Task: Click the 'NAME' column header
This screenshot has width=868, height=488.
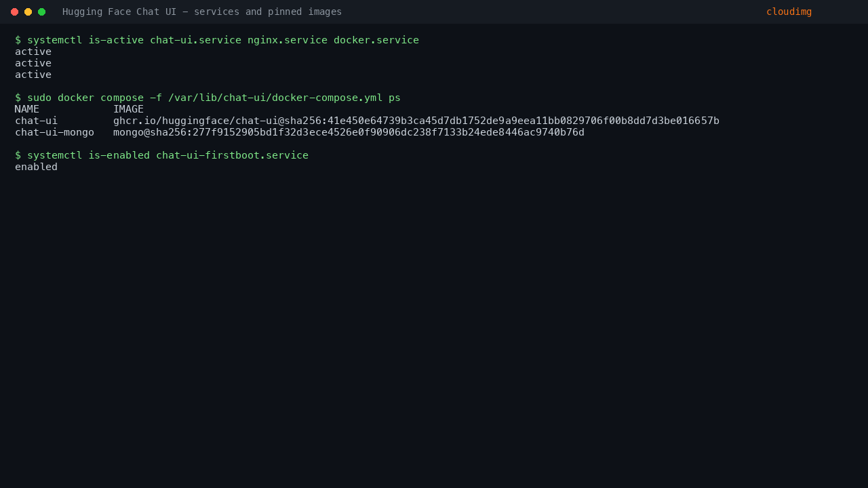Action: click(27, 109)
